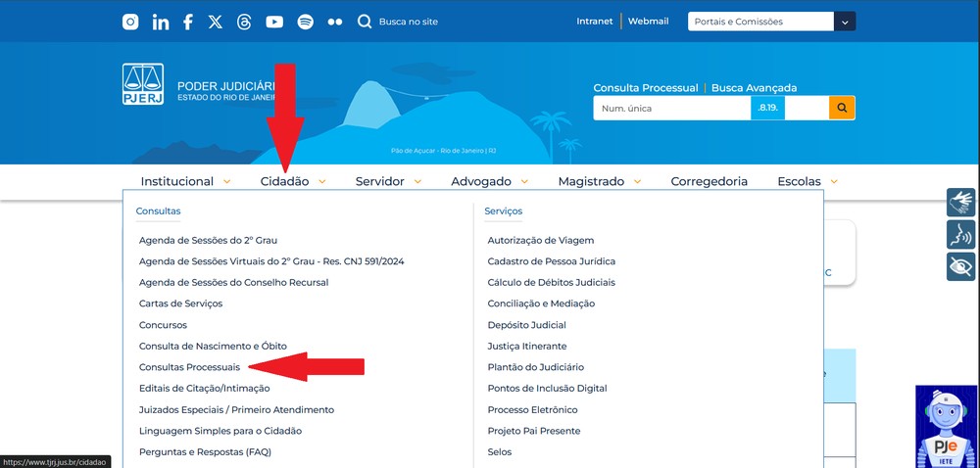
Task: Click the site search magnifier icon
Action: [365, 22]
